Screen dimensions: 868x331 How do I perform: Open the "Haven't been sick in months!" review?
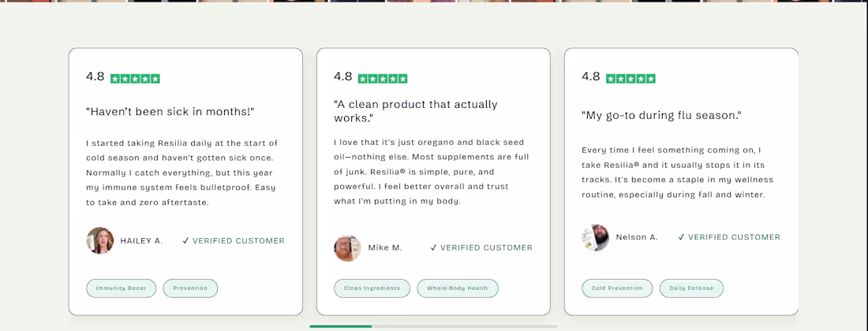click(170, 112)
